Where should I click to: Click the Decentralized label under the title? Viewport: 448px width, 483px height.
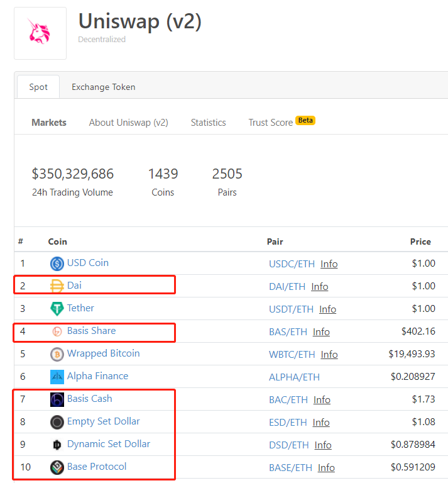[102, 39]
